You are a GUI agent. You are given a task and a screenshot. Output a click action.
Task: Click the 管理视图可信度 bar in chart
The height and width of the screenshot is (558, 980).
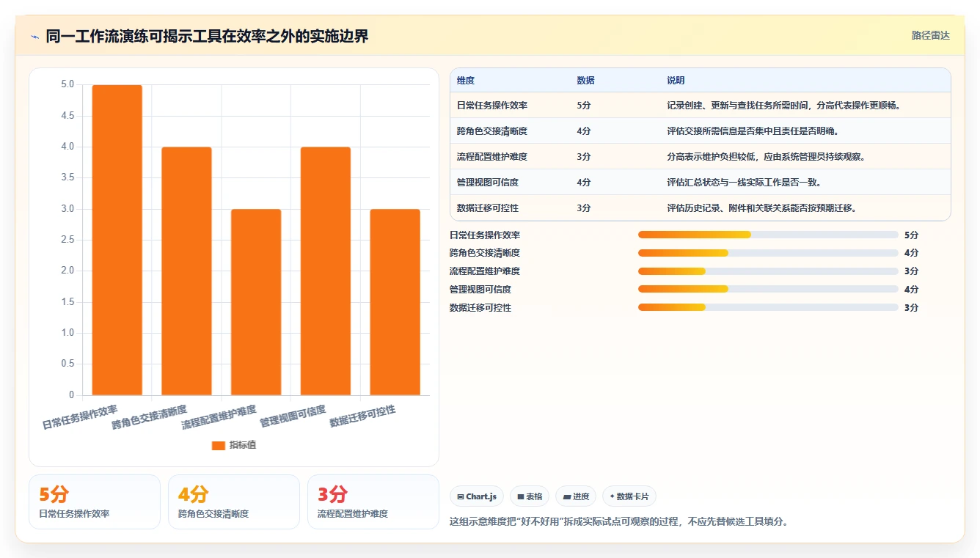[326, 271]
